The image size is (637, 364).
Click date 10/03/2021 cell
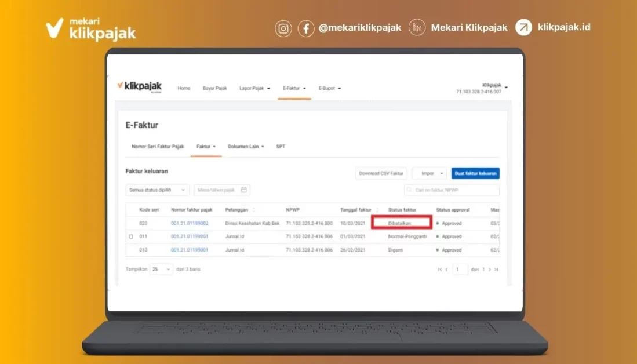click(x=352, y=223)
